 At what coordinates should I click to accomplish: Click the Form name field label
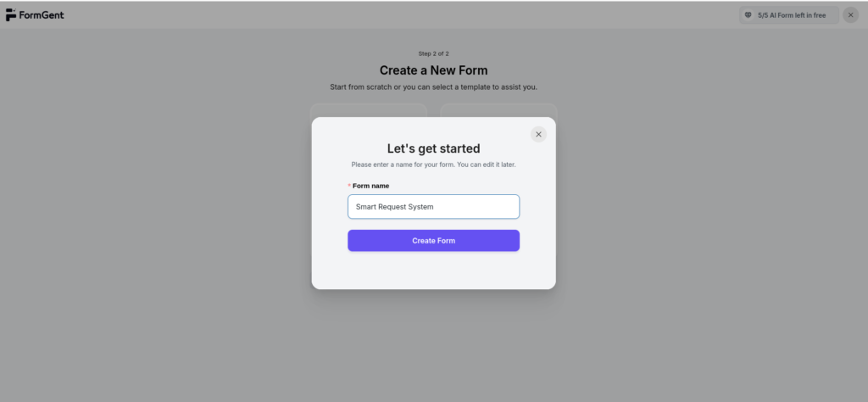371,186
